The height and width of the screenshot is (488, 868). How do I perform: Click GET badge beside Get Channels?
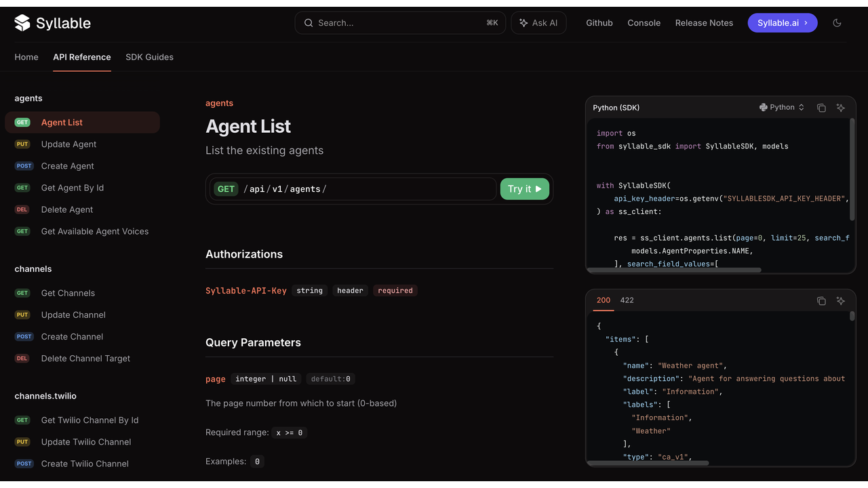[x=22, y=293]
